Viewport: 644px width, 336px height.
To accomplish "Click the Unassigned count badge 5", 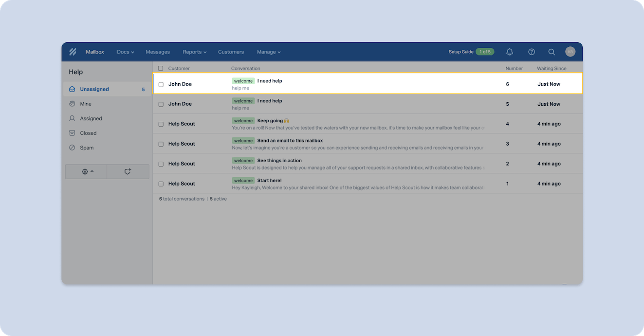I will [x=143, y=90].
